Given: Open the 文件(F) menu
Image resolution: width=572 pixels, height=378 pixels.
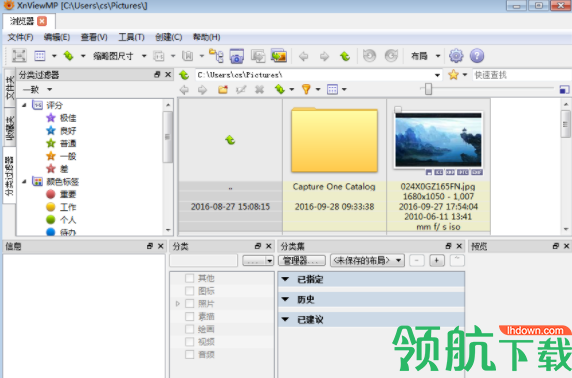Looking at the screenshot, I should [x=20, y=37].
